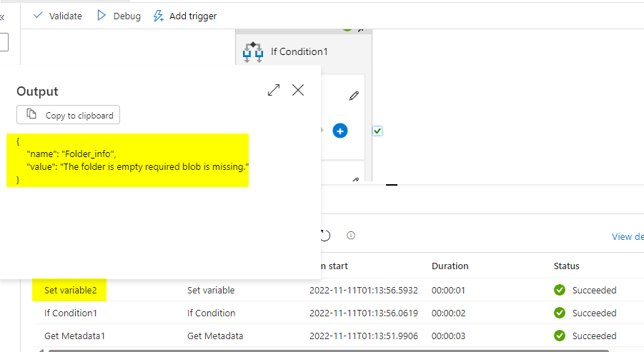Click the "name": "Folder_info" line
Image resolution: width=644 pixels, height=352 pixels.
71,154
